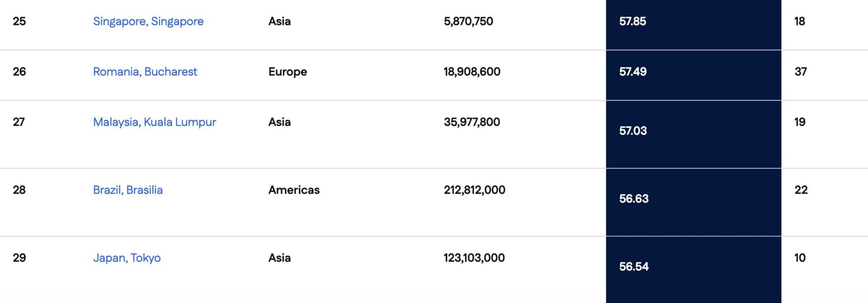Click the rank number 29 cell
868x303 pixels.
[19, 258]
